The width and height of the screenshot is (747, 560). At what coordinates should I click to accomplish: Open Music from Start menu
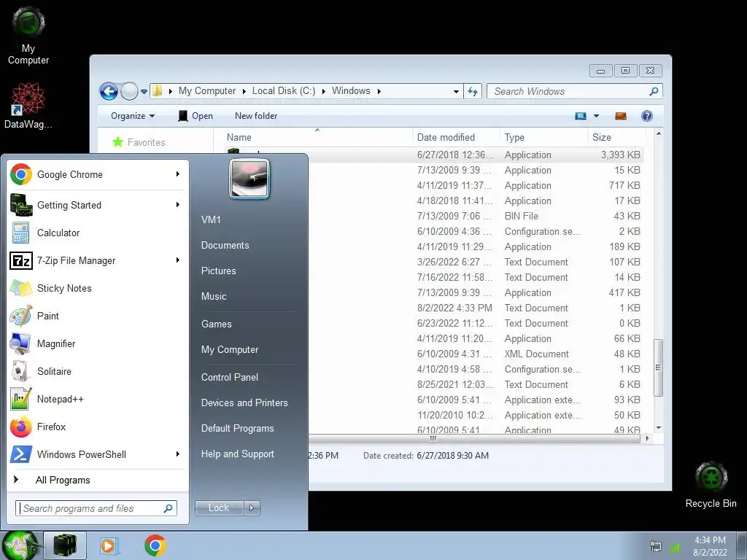[214, 296]
